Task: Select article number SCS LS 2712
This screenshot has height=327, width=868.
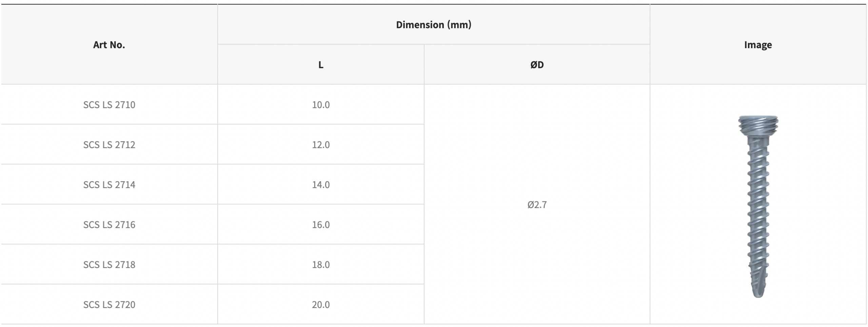Action: (109, 145)
